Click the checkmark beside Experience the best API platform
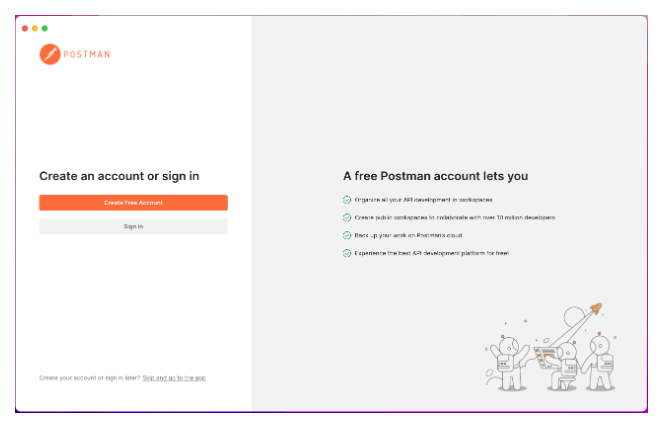The image size is (664, 434). (x=347, y=253)
